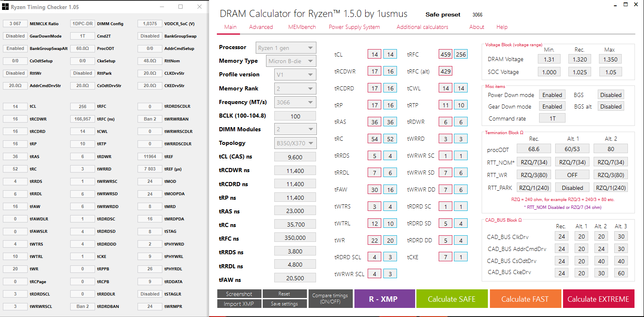The width and height of the screenshot is (644, 317).
Task: Click VDDCR_SoC value 1,0375 in Timing Checker
Action: click(x=150, y=24)
